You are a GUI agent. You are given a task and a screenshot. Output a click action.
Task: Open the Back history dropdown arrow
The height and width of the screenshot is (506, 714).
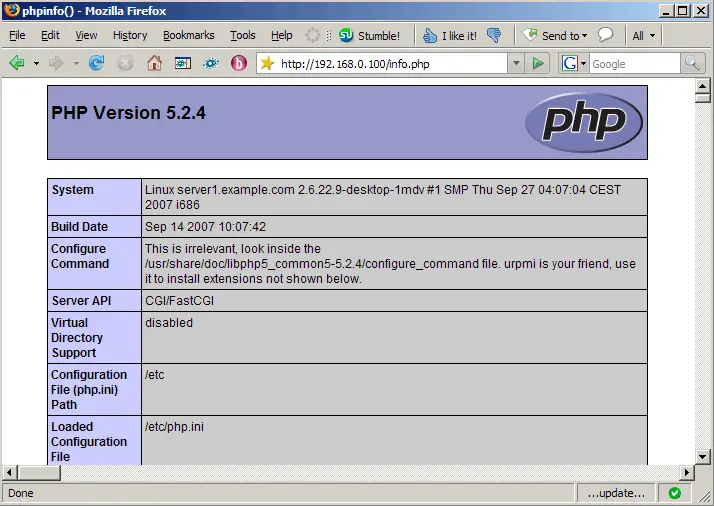coord(36,63)
